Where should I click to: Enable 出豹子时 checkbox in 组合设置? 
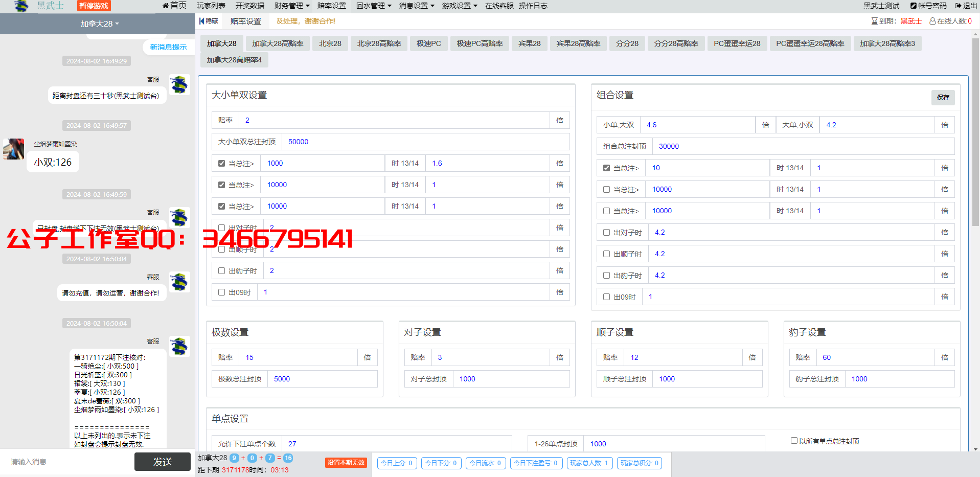click(x=606, y=276)
